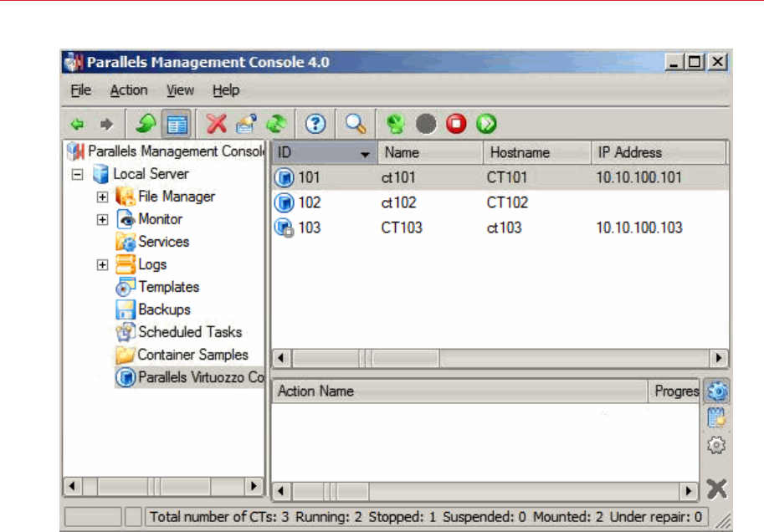Open the Action menu
This screenshot has height=532, width=764.
click(129, 90)
